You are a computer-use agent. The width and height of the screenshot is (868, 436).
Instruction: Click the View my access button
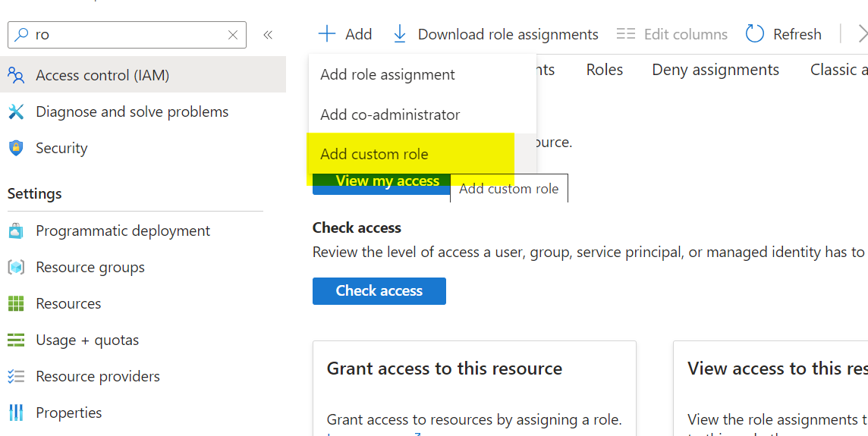382,183
